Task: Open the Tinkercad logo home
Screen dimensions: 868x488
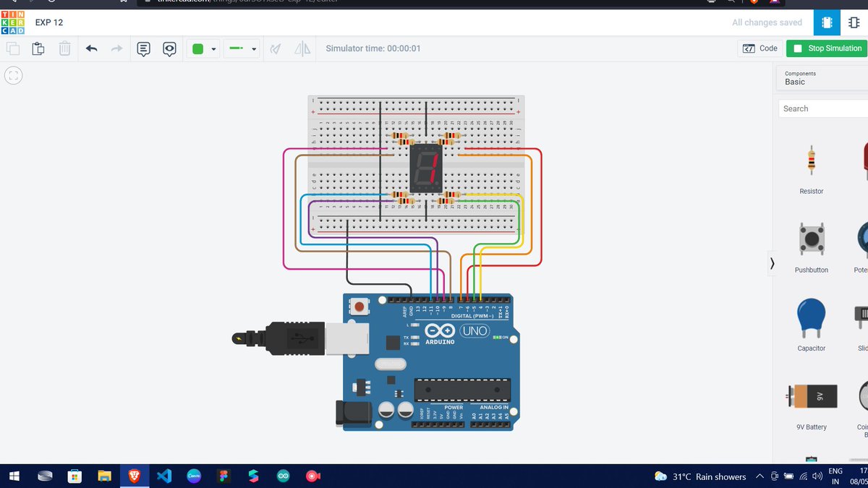Action: point(12,22)
